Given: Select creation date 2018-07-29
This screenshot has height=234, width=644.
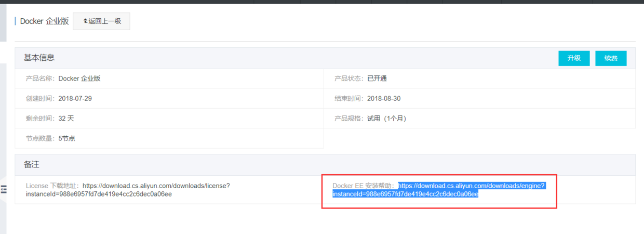Looking at the screenshot, I should (75, 98).
